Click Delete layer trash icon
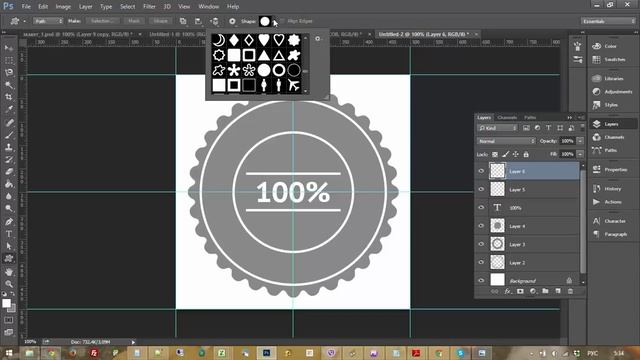 click(x=571, y=291)
